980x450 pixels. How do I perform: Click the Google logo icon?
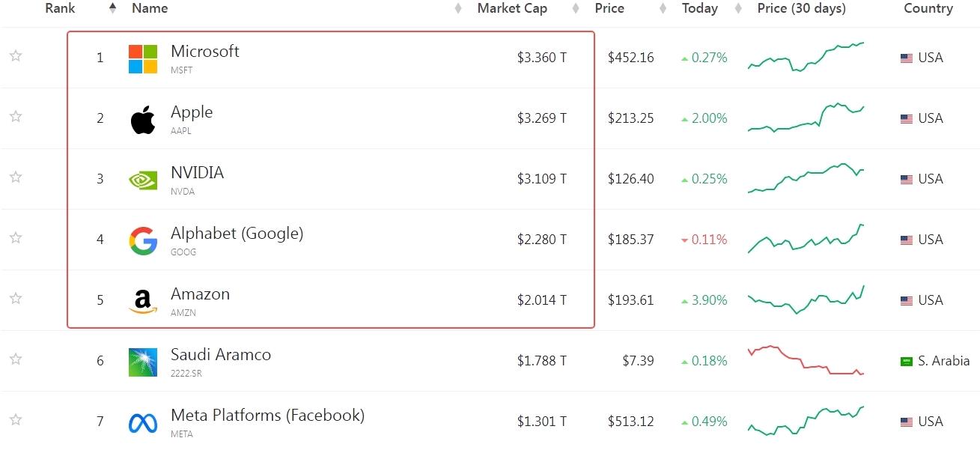(143, 241)
